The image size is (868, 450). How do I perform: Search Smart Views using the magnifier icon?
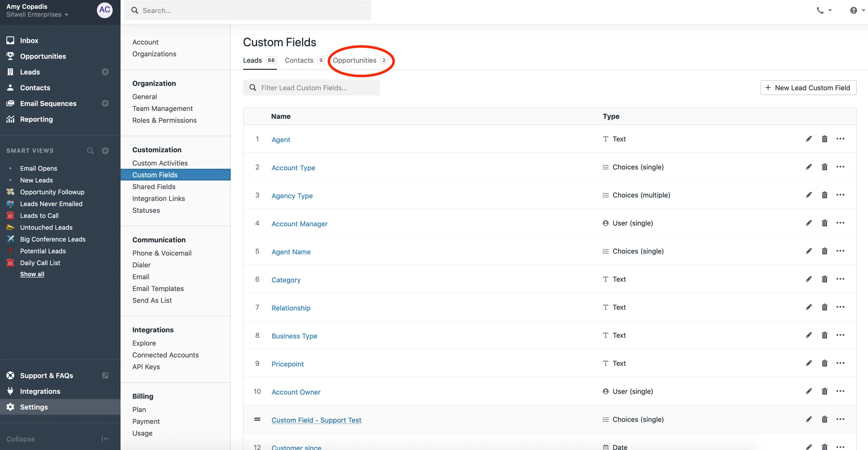(x=90, y=151)
